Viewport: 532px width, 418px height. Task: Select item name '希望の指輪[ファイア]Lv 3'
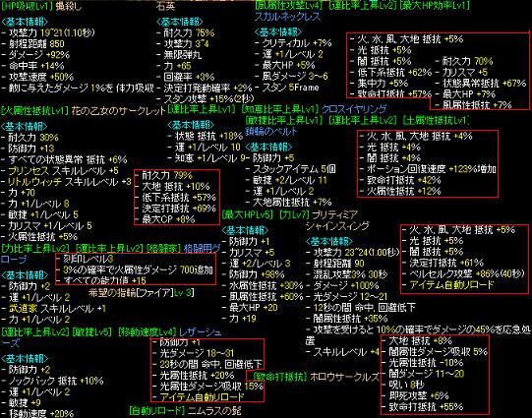click(142, 292)
